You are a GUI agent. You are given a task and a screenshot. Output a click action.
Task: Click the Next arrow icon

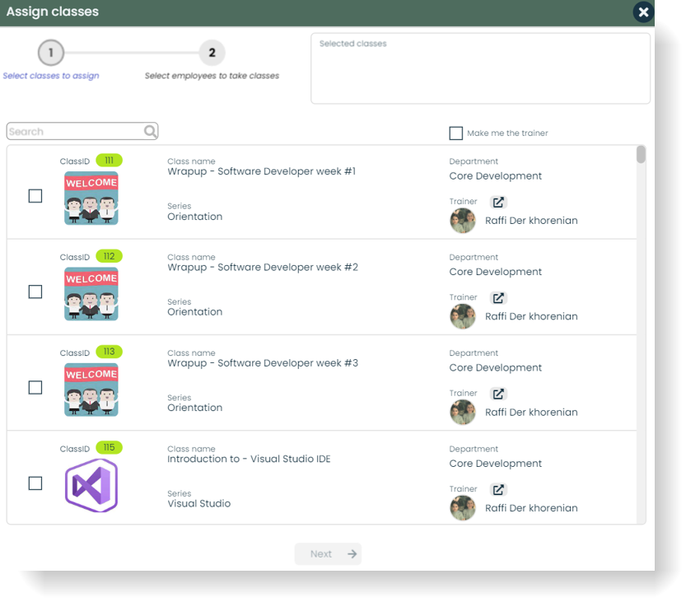[352, 554]
